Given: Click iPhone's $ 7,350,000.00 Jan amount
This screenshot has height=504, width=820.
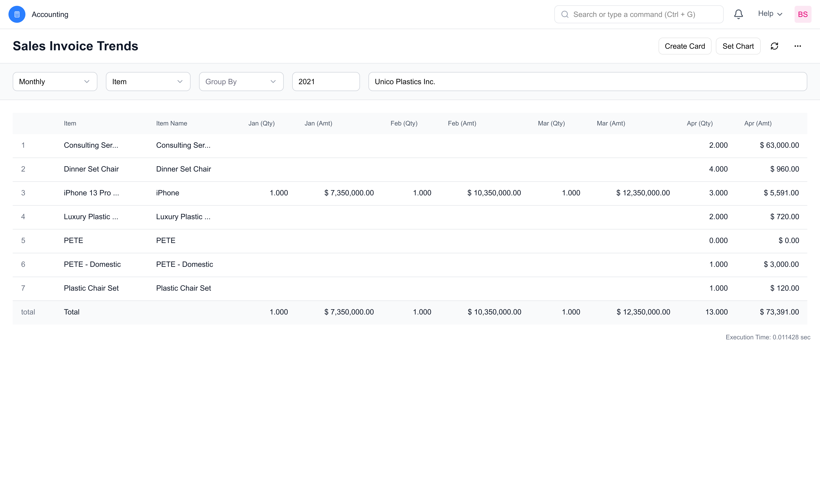Looking at the screenshot, I should [x=349, y=193].
